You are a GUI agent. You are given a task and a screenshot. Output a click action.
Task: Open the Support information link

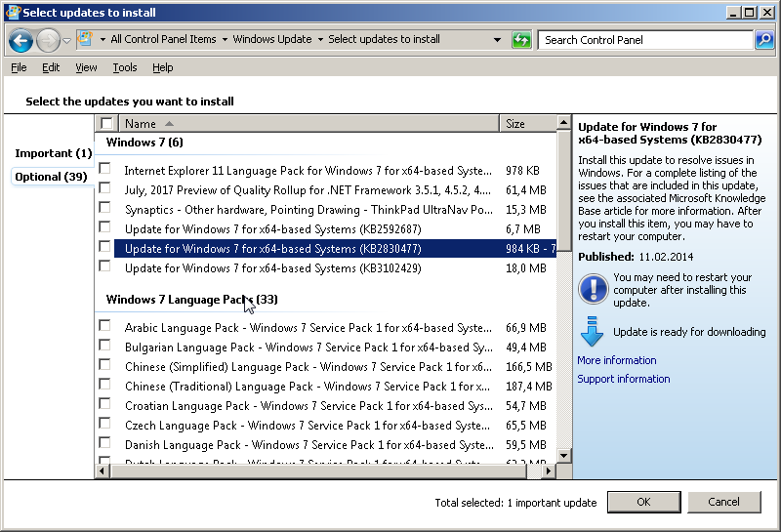click(x=624, y=379)
